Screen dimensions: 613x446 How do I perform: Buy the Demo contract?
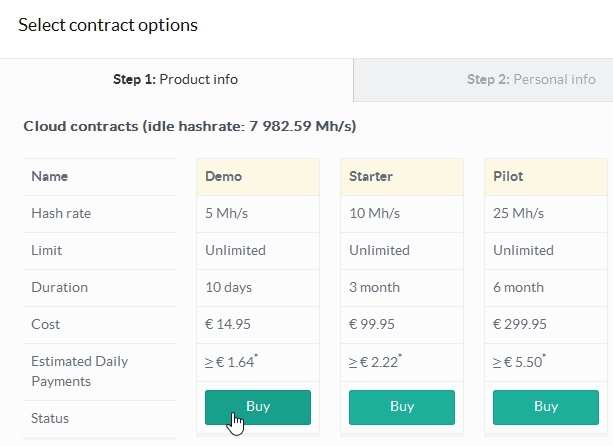[x=258, y=407]
